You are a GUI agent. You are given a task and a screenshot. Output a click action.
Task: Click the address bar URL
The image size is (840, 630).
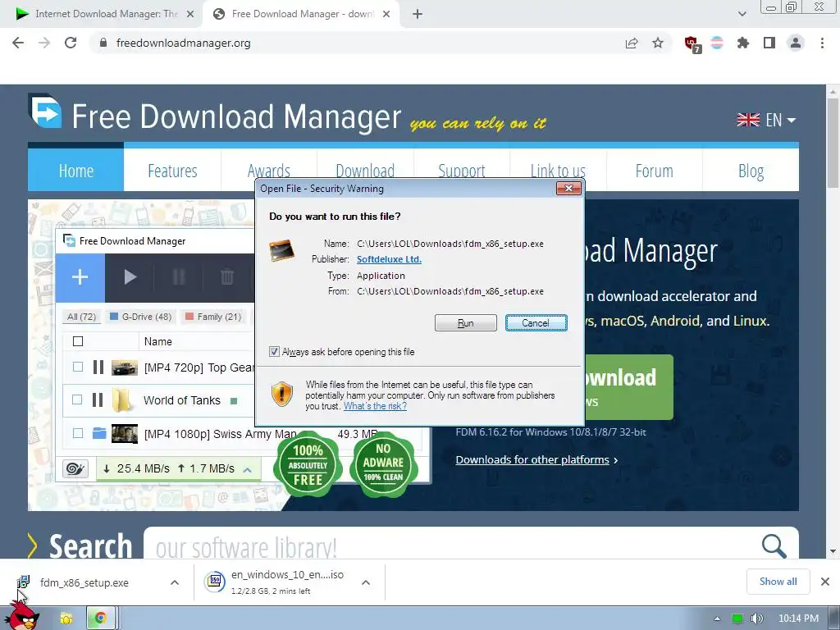coord(183,43)
